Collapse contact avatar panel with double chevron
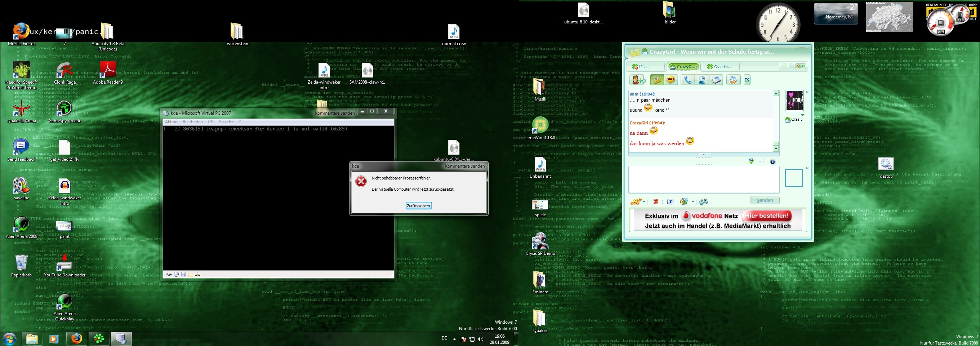The height and width of the screenshot is (346, 980). click(807, 92)
